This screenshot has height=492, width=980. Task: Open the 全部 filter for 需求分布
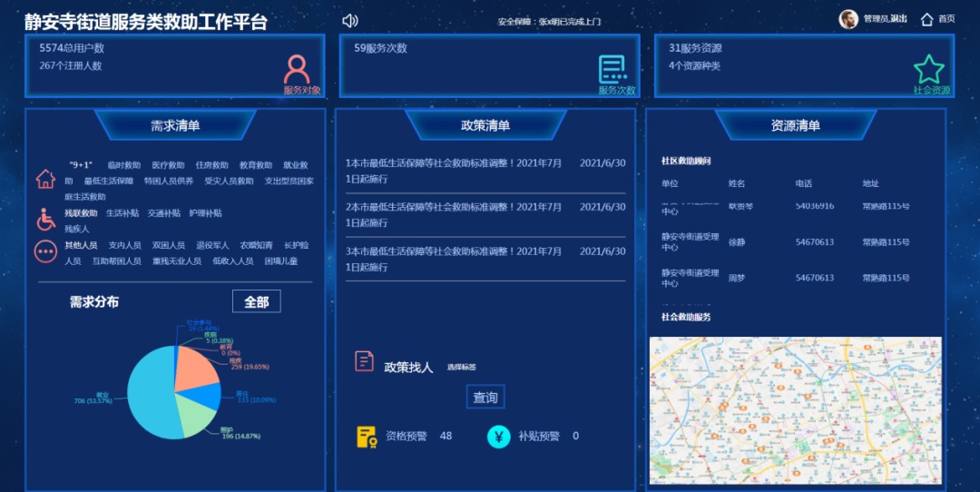point(256,301)
